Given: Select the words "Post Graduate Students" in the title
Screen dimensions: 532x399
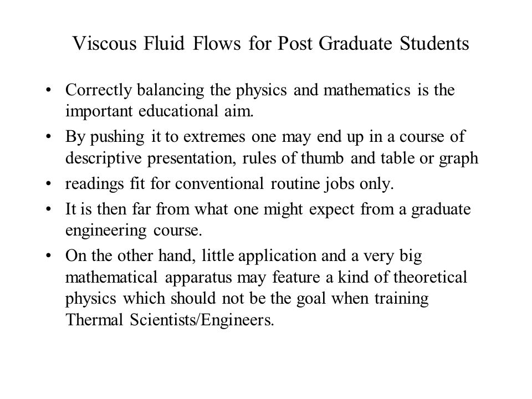Looking at the screenshot, I should point(373,43).
